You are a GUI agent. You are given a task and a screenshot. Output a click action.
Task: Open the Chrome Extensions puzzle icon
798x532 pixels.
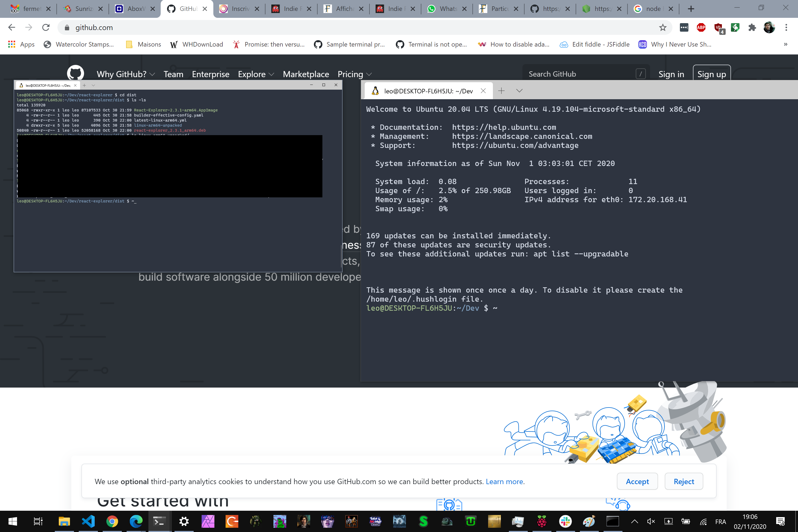(x=752, y=27)
